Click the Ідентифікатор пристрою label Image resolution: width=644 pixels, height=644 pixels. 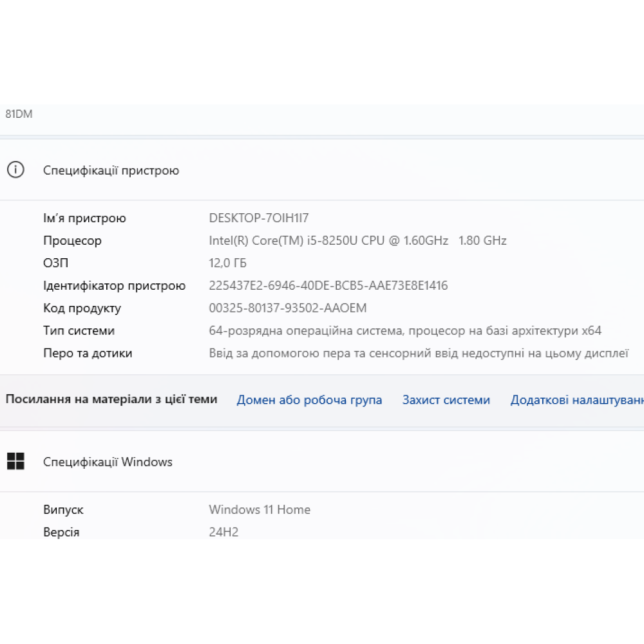[114, 286]
